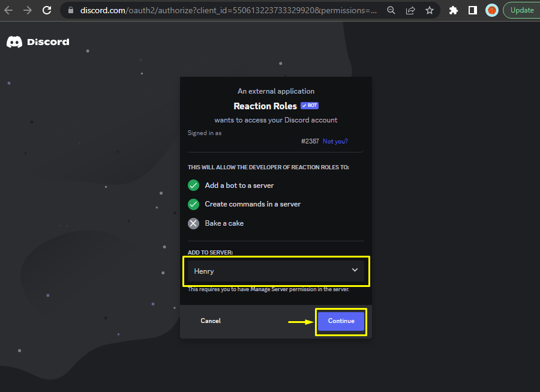Click the "Bake a cake" text

tap(224, 223)
